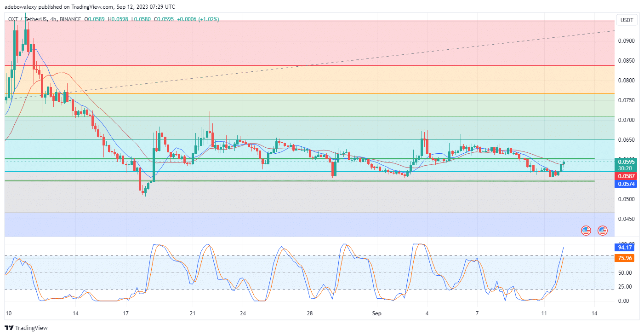Screen dimensions: 644x336
Task: Click the +0.0006 (+1.02%) change value
Action: point(198,19)
